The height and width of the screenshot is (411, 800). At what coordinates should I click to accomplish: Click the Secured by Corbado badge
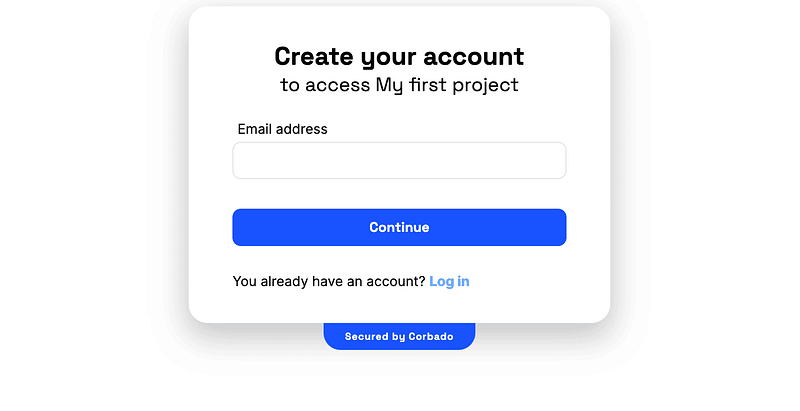pyautogui.click(x=399, y=336)
